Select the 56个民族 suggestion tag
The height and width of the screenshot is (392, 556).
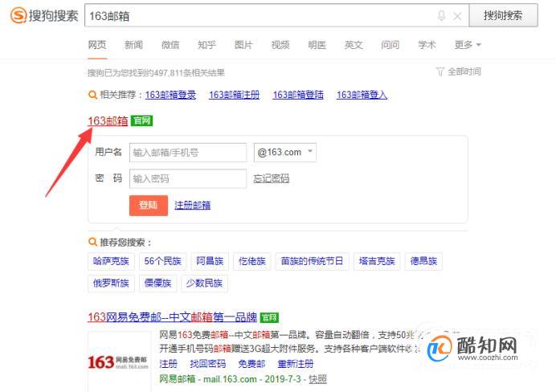click(163, 262)
